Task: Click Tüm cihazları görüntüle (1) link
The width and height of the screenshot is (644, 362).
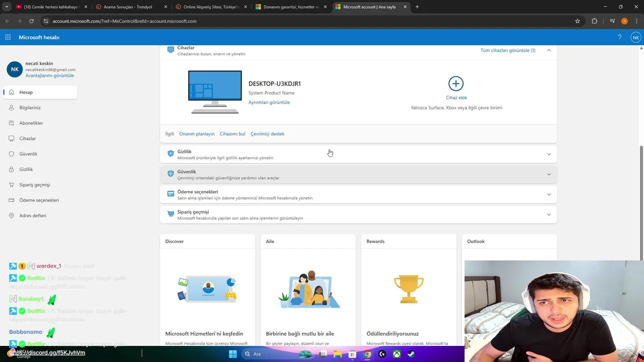Action: [x=508, y=50]
